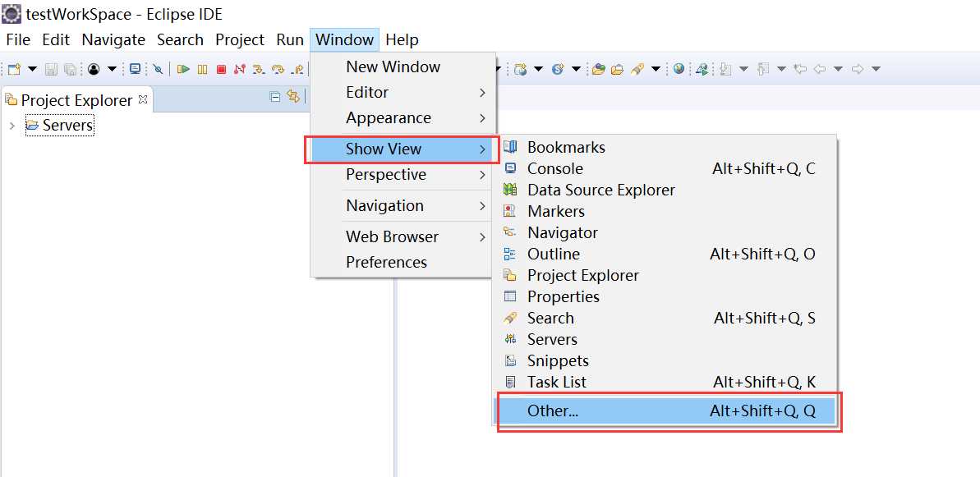Show the Navigator view
980x477 pixels.
tap(665, 232)
